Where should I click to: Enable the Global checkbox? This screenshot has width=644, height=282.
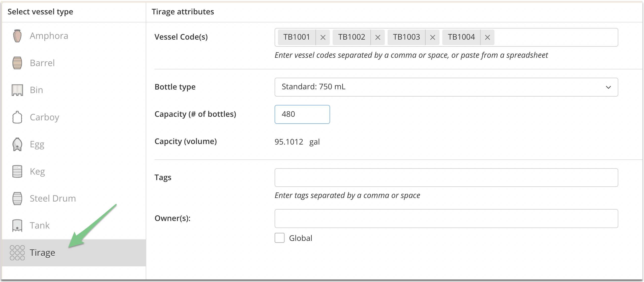pyautogui.click(x=279, y=238)
